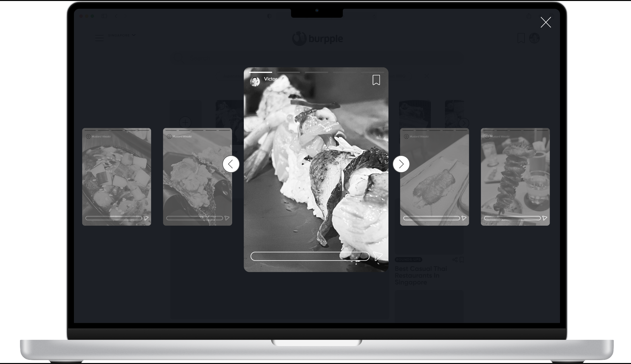Open Victor's profile name link

click(x=270, y=79)
